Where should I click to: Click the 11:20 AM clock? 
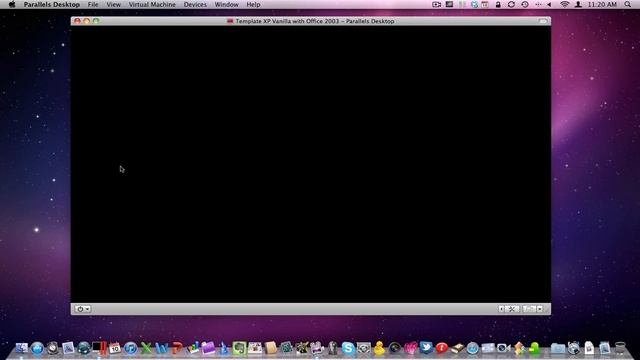(602, 4)
